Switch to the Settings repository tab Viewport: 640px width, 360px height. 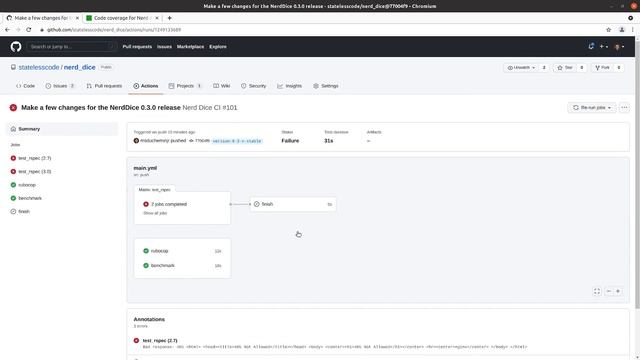(326, 86)
